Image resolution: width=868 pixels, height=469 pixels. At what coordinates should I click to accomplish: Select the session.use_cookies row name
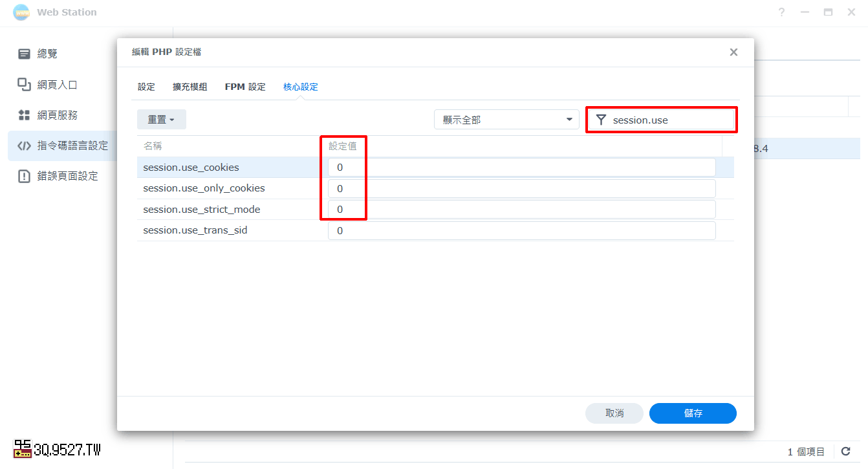191,168
